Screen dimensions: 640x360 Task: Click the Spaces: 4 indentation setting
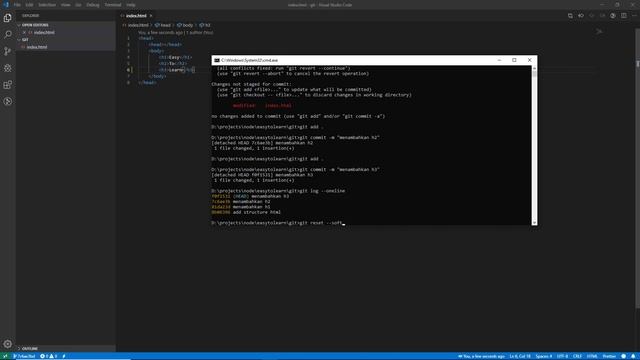(x=544, y=356)
